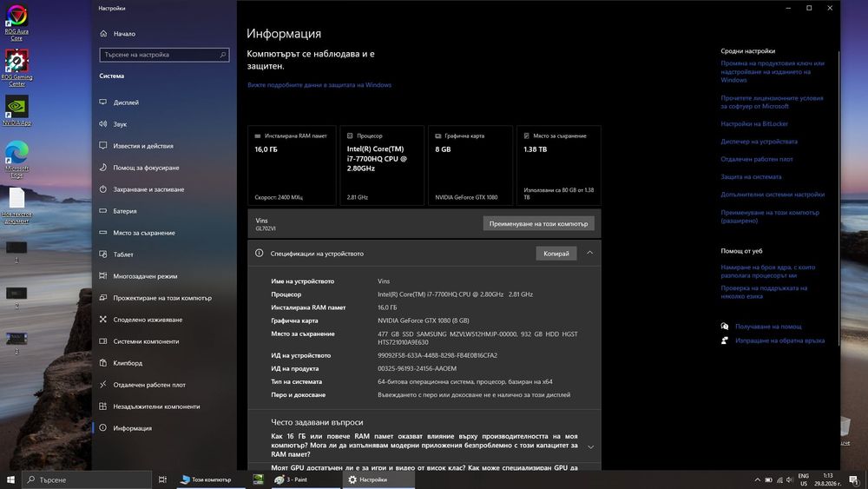Viewport: 868px width, 489px height.
Task: Open multi-language support check link
Action: click(764, 292)
